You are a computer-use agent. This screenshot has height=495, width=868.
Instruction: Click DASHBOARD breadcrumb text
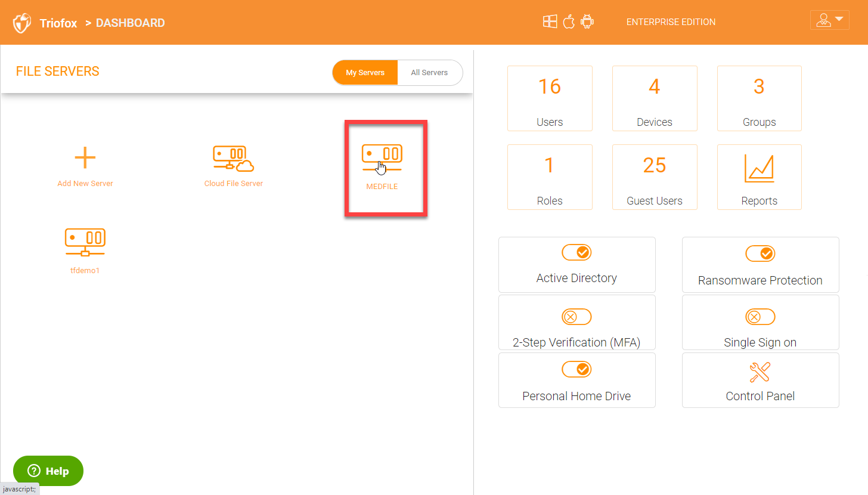(131, 23)
